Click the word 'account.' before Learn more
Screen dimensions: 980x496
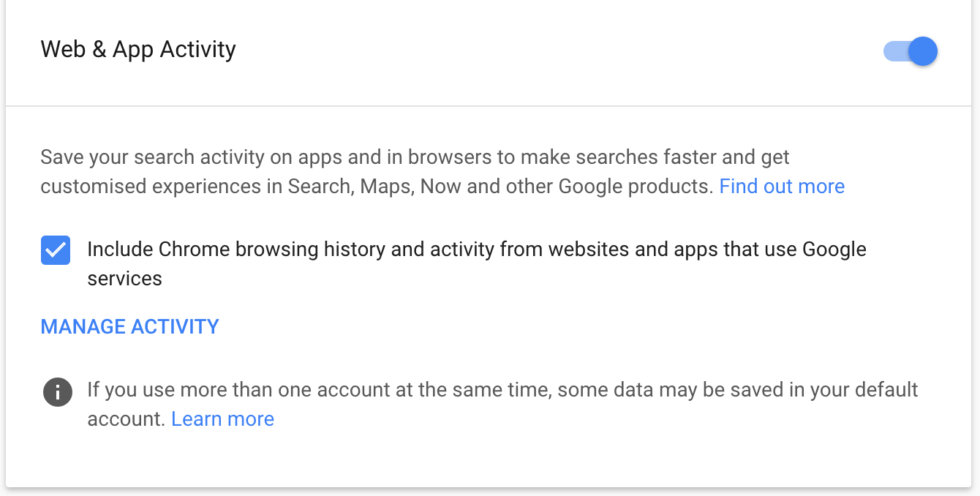click(x=126, y=419)
